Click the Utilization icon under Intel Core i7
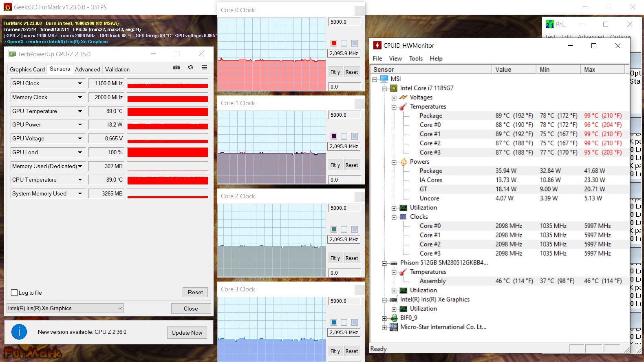Image resolution: width=644 pixels, height=362 pixels. click(403, 208)
